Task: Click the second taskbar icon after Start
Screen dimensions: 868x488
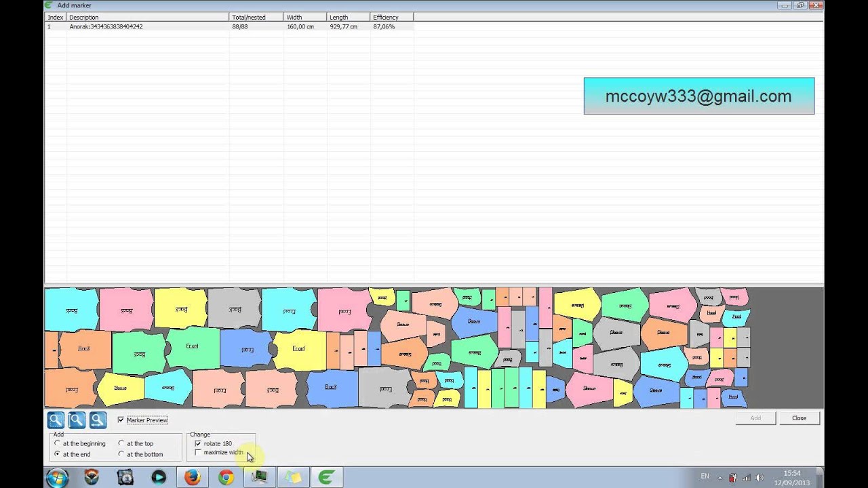Action: pos(125,477)
